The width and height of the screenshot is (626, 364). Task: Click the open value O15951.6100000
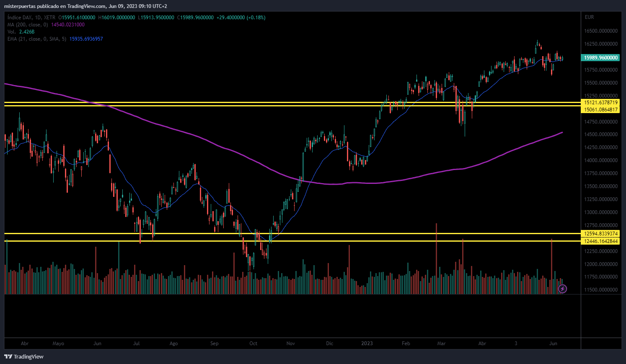[77, 18]
